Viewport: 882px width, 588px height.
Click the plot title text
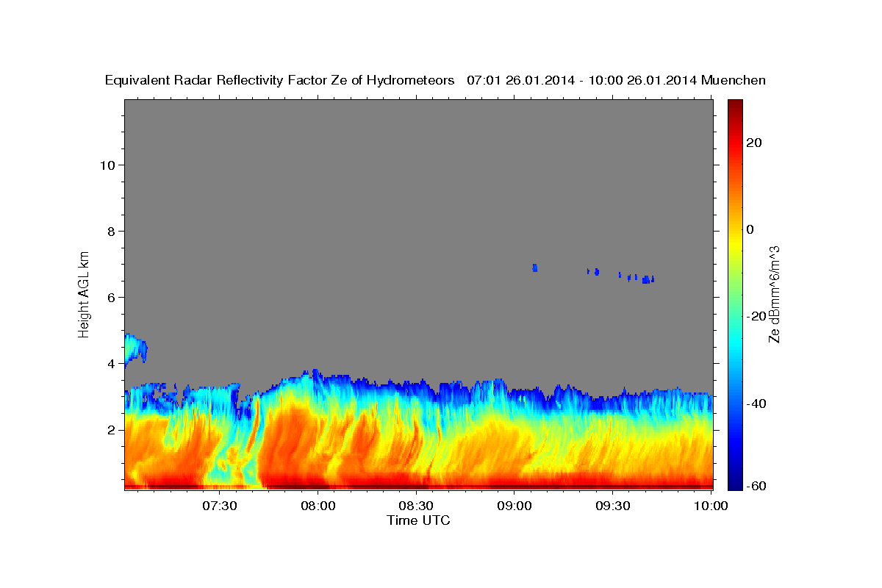coord(435,80)
